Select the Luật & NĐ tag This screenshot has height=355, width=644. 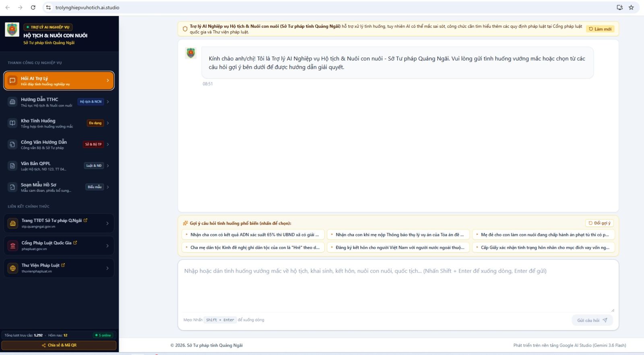[94, 166]
